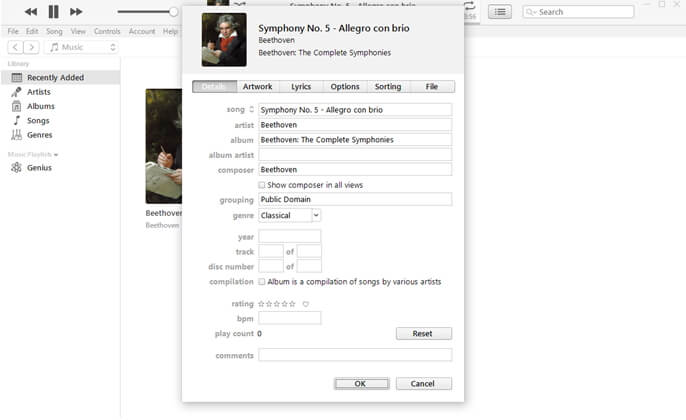Click the composer input field
This screenshot has height=420, width=686.
click(355, 169)
